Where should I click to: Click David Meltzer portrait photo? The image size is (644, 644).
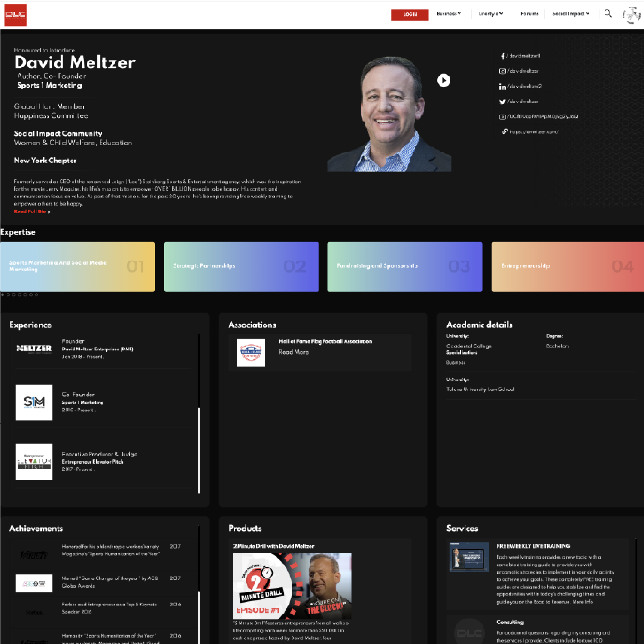click(389, 114)
